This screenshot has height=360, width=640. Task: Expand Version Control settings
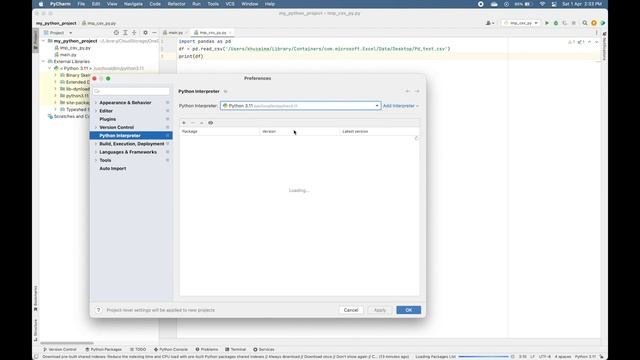tap(96, 127)
